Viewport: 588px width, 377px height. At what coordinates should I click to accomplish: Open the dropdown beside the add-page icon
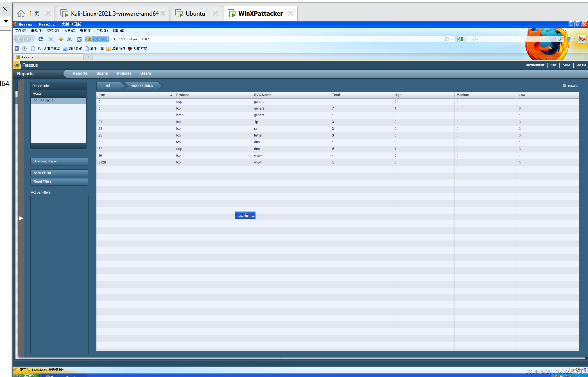coord(575,39)
